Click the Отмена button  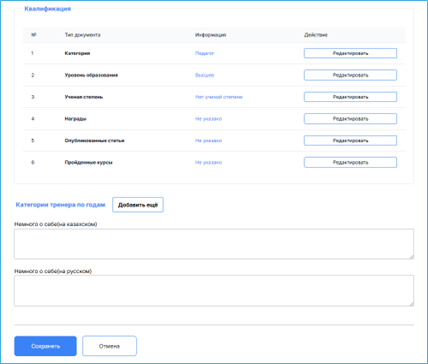[x=109, y=346]
